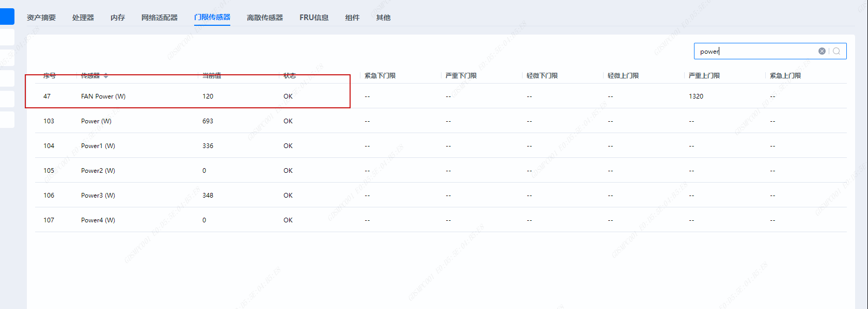Click OK status in Power3 row
The image size is (868, 309).
(288, 196)
